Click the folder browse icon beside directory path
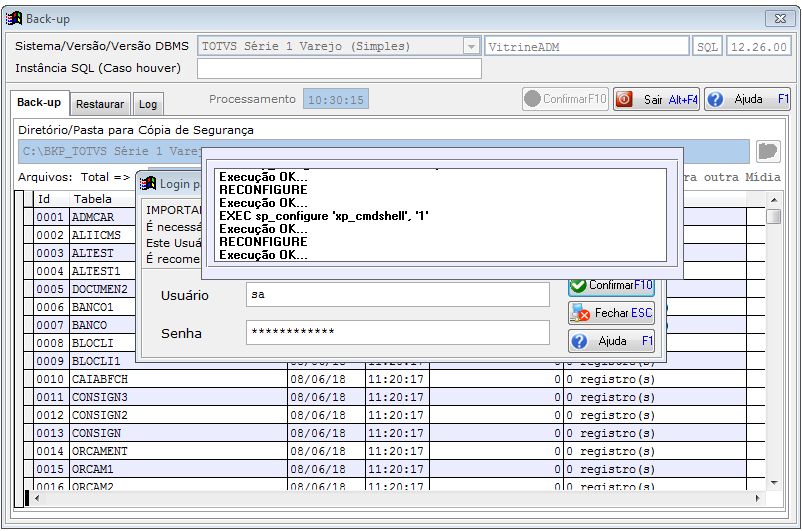 coord(768,151)
